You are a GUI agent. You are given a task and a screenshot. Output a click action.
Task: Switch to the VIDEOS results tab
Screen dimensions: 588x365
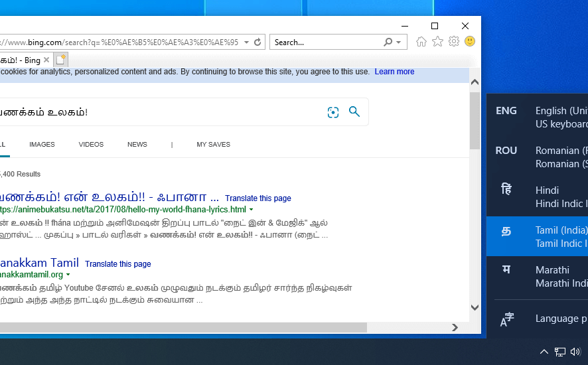click(91, 145)
